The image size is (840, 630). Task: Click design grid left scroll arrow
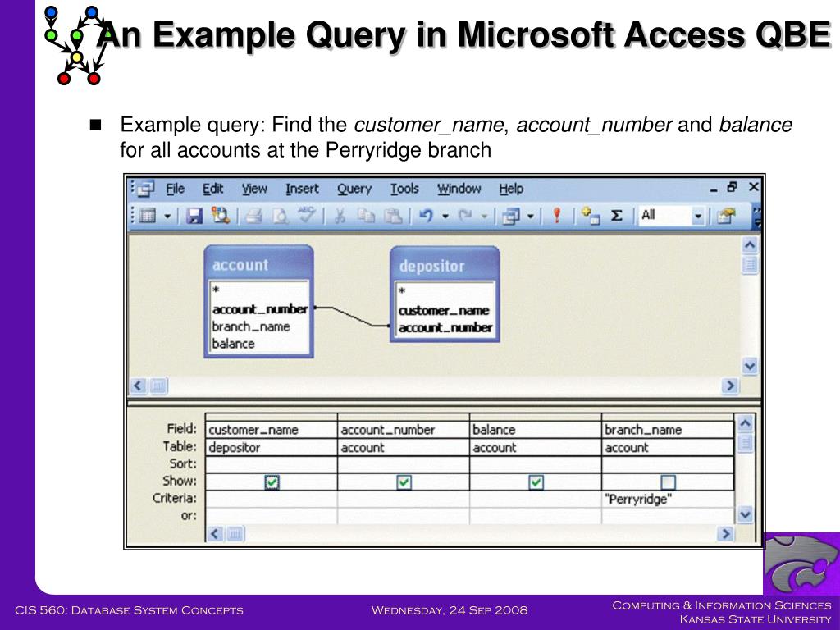click(215, 533)
